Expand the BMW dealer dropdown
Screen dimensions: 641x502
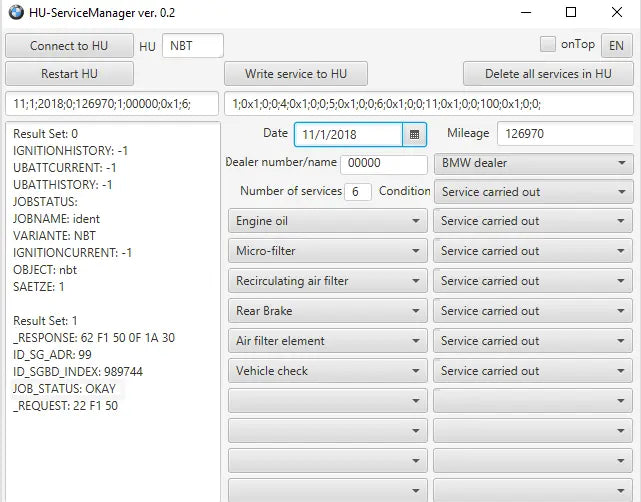(533, 164)
